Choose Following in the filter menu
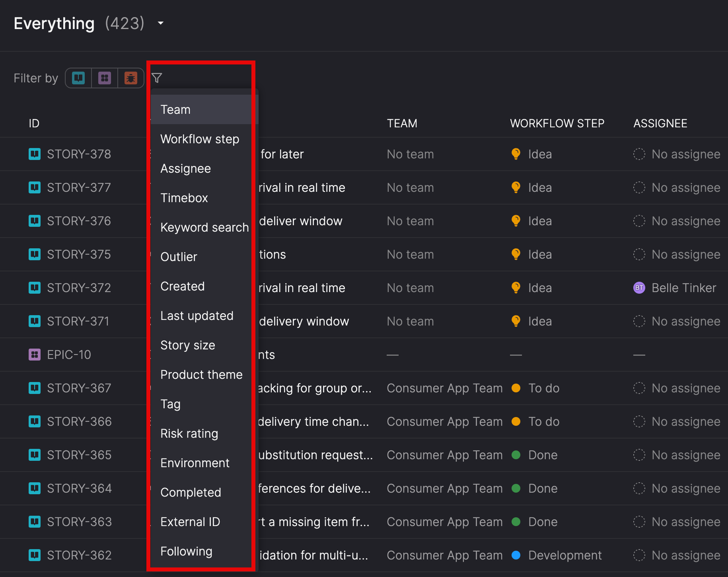 click(204, 551)
